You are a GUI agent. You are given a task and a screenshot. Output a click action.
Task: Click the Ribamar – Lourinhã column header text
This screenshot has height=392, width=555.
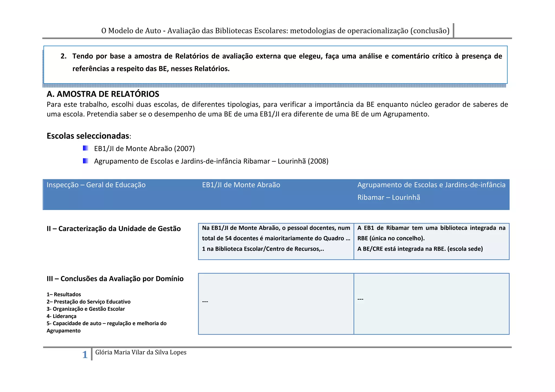pyautogui.click(x=388, y=197)
